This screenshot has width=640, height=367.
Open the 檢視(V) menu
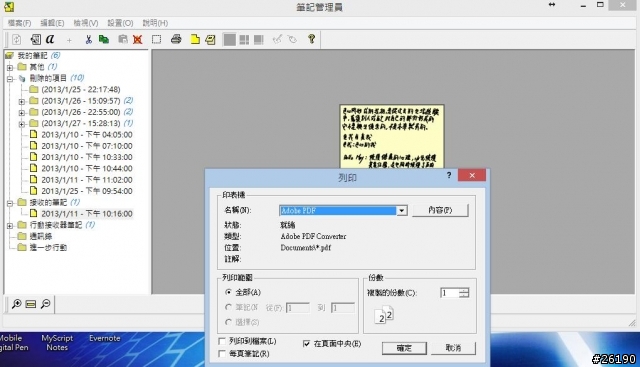pyautogui.click(x=86, y=23)
